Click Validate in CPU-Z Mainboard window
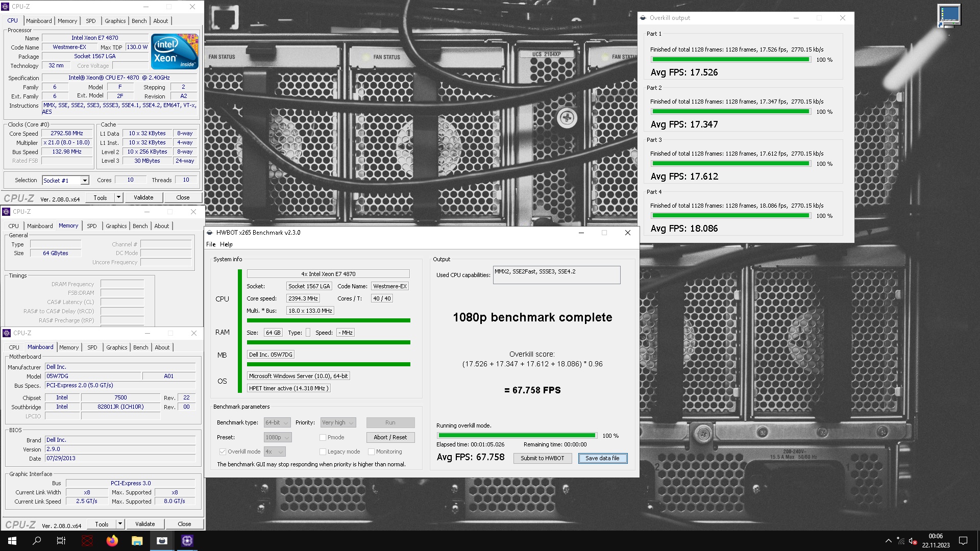 pyautogui.click(x=145, y=524)
